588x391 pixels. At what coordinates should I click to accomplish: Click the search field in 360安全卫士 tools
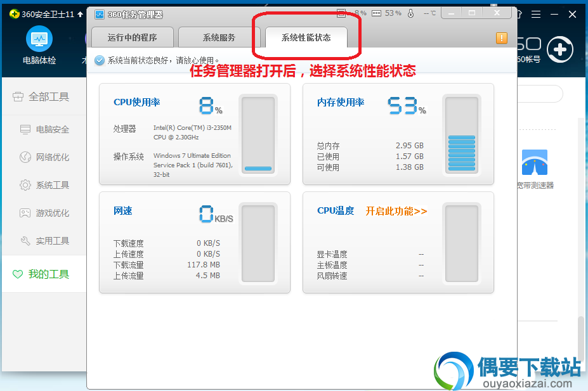[540, 94]
